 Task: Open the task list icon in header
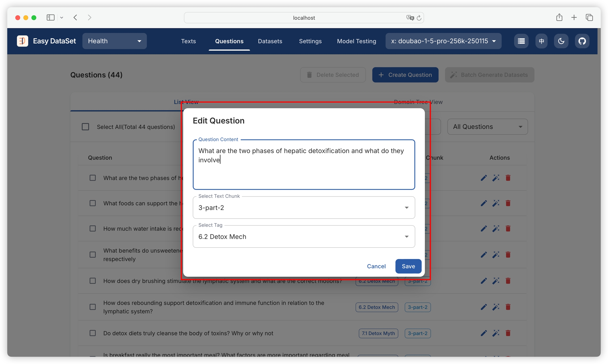pos(521,41)
